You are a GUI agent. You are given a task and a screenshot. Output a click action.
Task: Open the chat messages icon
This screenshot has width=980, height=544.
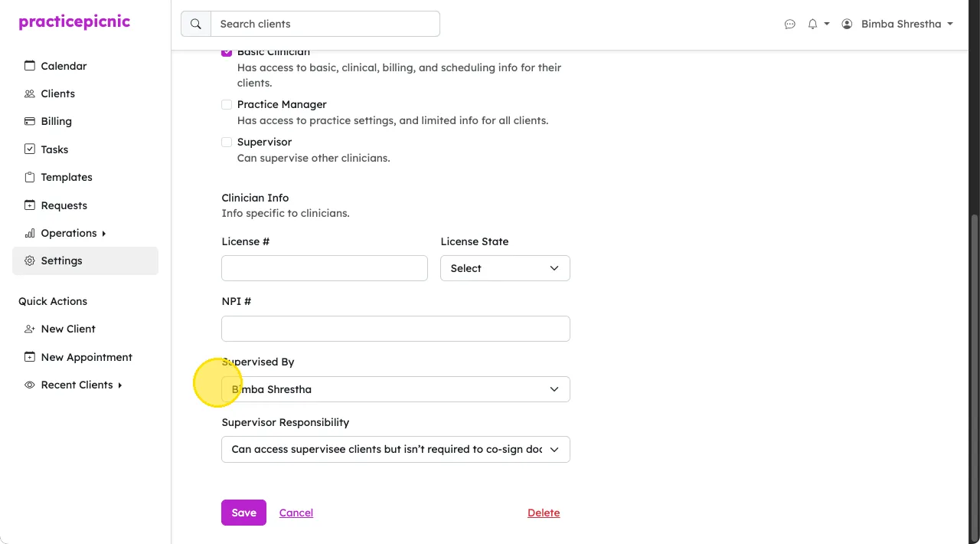click(x=790, y=24)
